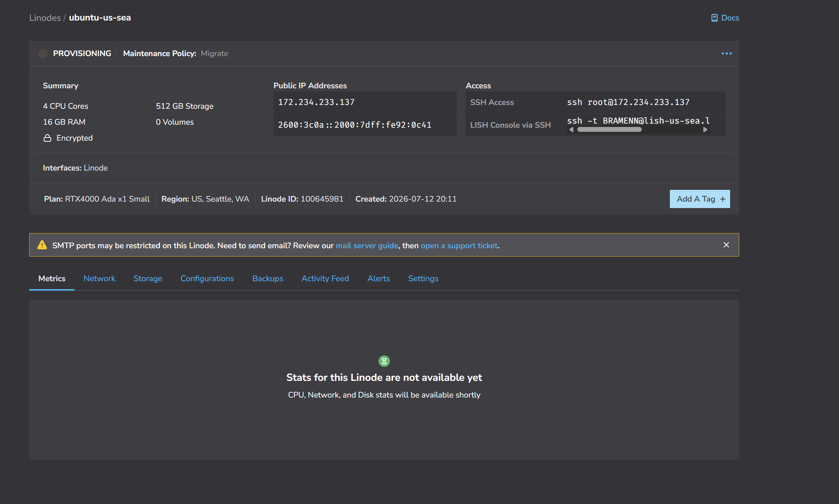Go to the Configurations tab
This screenshot has width=839, height=504.
tap(207, 279)
